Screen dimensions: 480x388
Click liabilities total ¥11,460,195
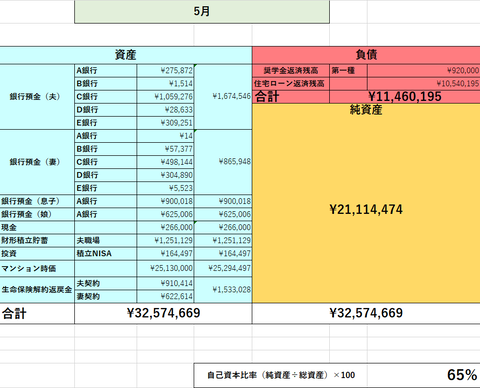(405, 97)
